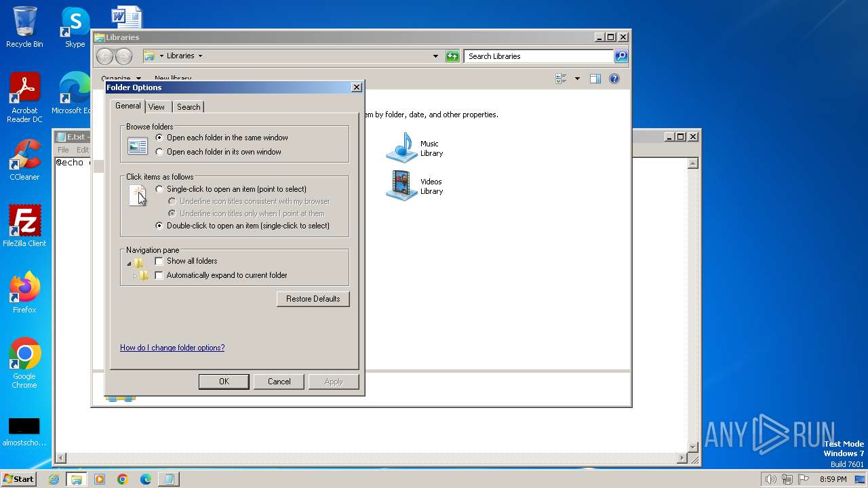Select Double-click to open an item
The height and width of the screenshot is (488, 868).
[242, 226]
